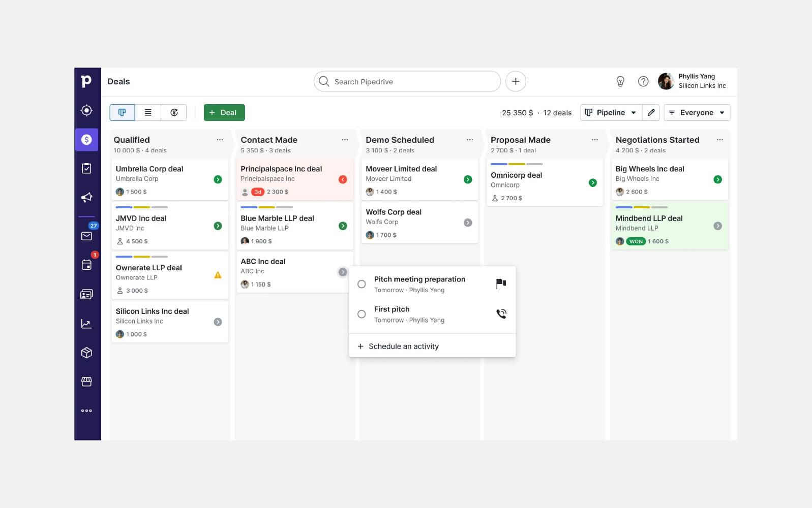Click the green activity arrow on Big Wheels Inc deal
This screenshot has height=508, width=812.
pos(718,179)
